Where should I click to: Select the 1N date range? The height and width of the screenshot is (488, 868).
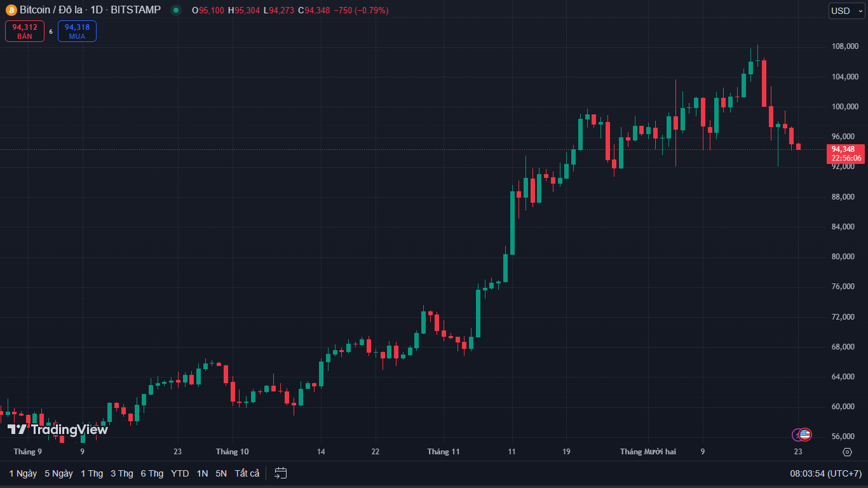tap(202, 473)
